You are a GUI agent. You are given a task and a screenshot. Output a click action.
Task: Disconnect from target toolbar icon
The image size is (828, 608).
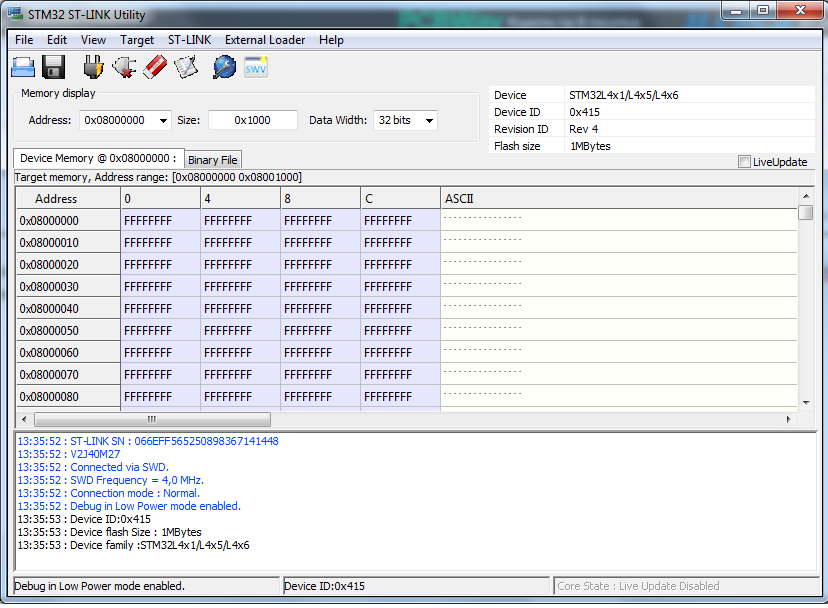pyautogui.click(x=125, y=68)
